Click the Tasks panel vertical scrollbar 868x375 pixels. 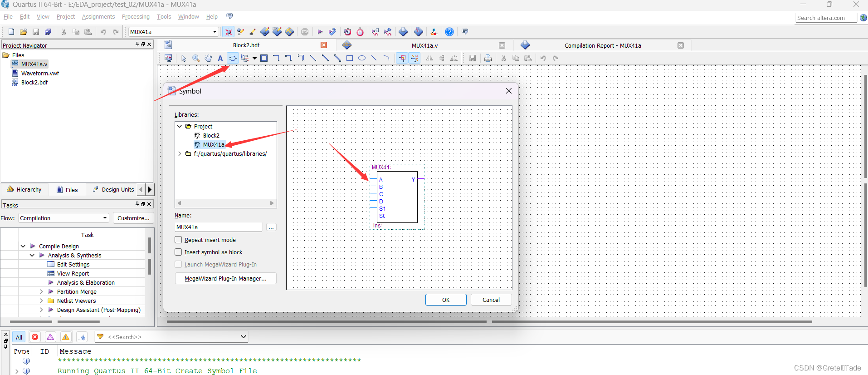pyautogui.click(x=149, y=257)
